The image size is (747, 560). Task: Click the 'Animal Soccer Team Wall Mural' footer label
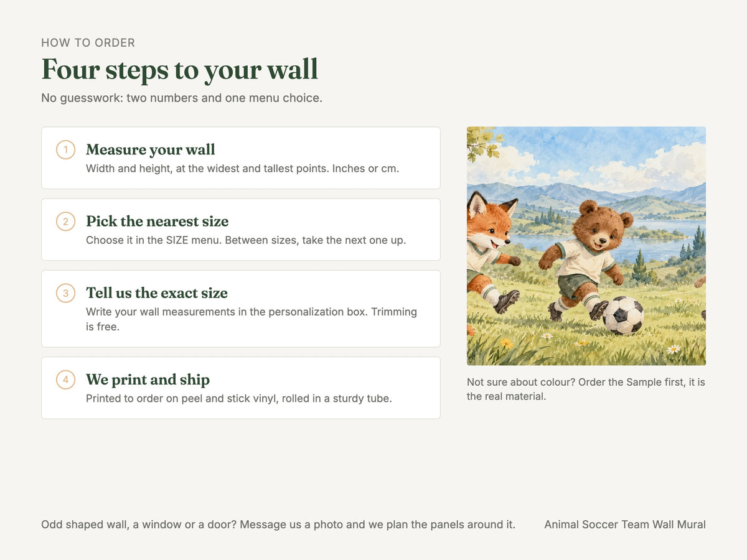coord(625,525)
